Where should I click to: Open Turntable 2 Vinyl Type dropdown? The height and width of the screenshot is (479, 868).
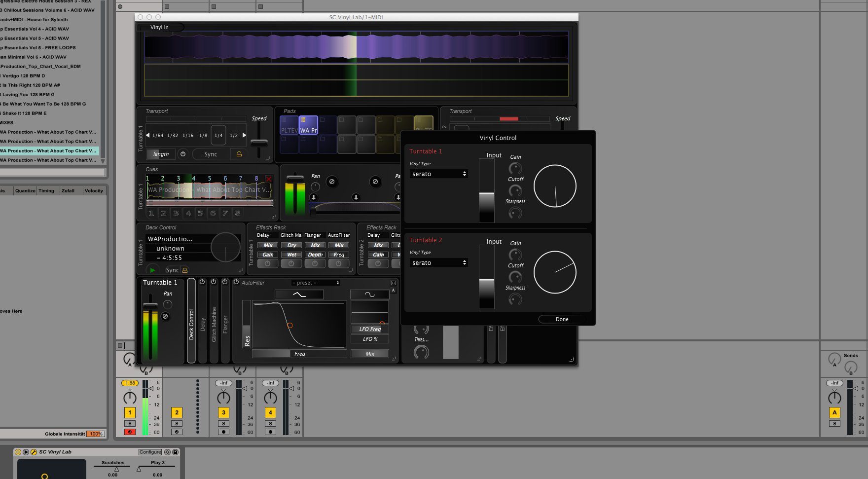[438, 263]
